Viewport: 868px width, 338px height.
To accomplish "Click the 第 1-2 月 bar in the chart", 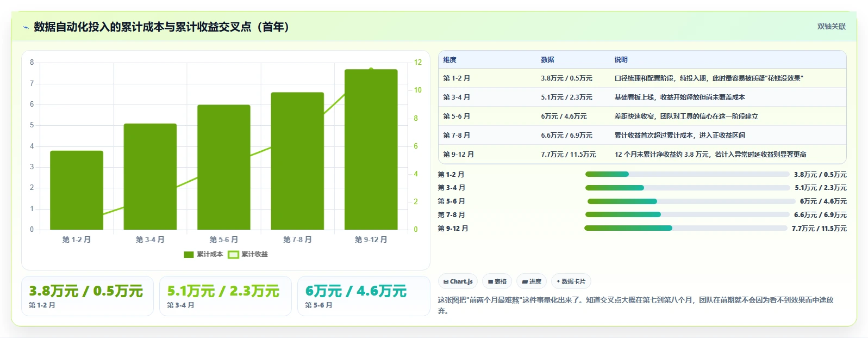I will (x=77, y=190).
